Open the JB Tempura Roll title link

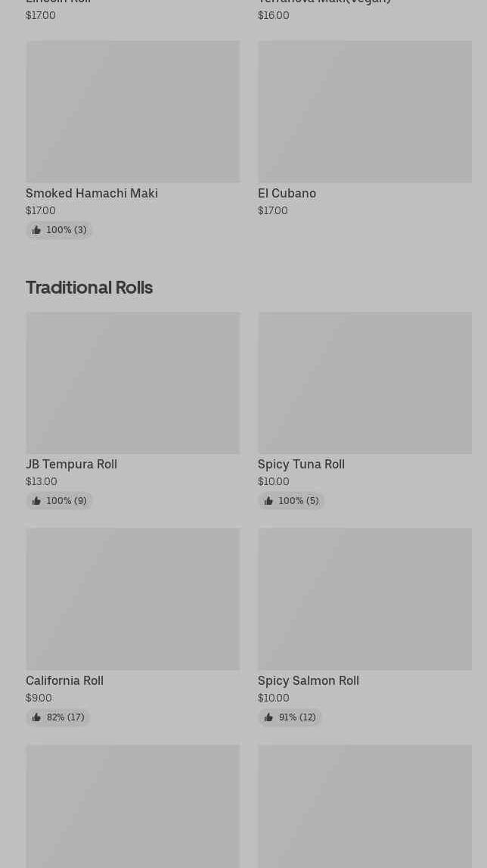(x=71, y=465)
